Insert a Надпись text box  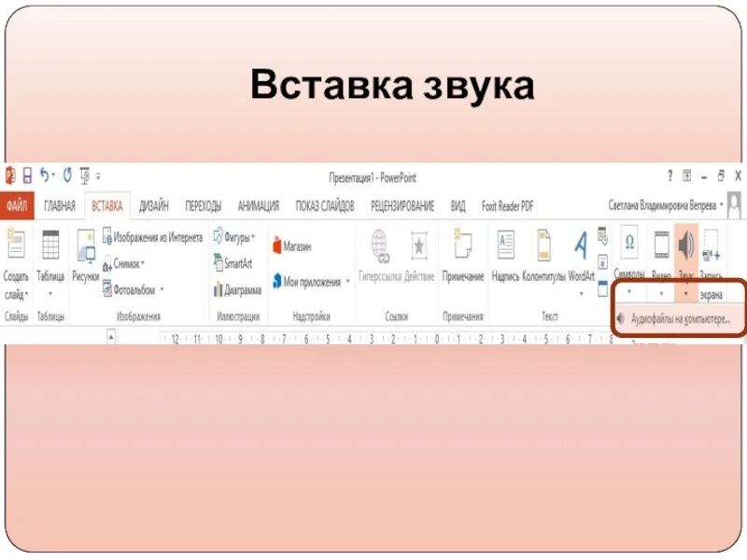[x=505, y=255]
